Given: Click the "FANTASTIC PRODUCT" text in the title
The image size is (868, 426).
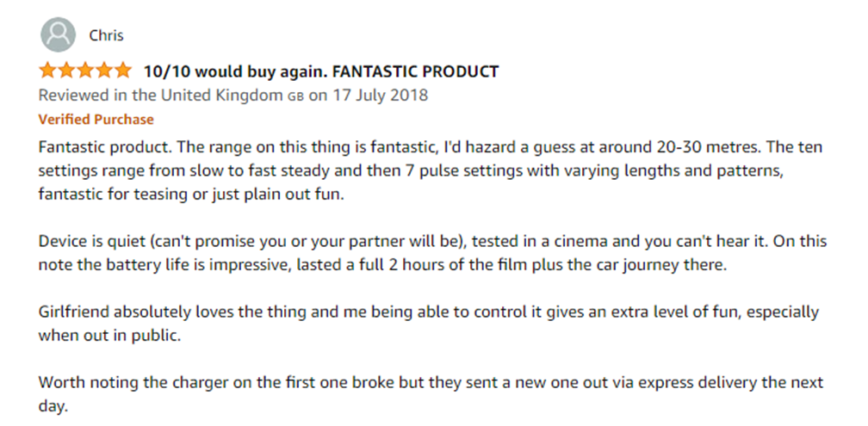Looking at the screenshot, I should (415, 71).
